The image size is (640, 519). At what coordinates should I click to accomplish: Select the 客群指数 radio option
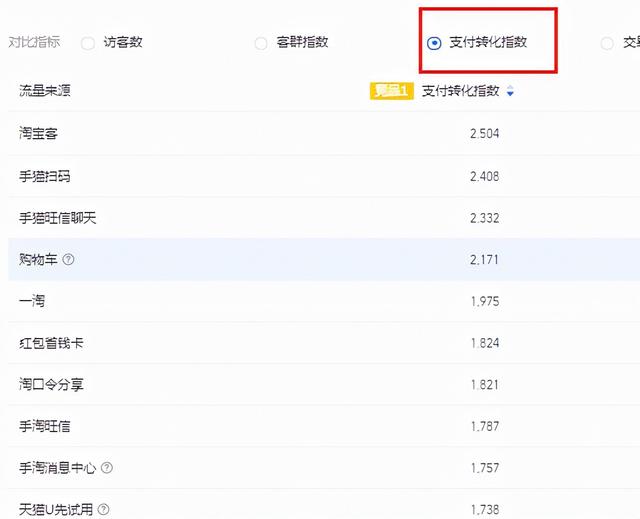pyautogui.click(x=261, y=43)
